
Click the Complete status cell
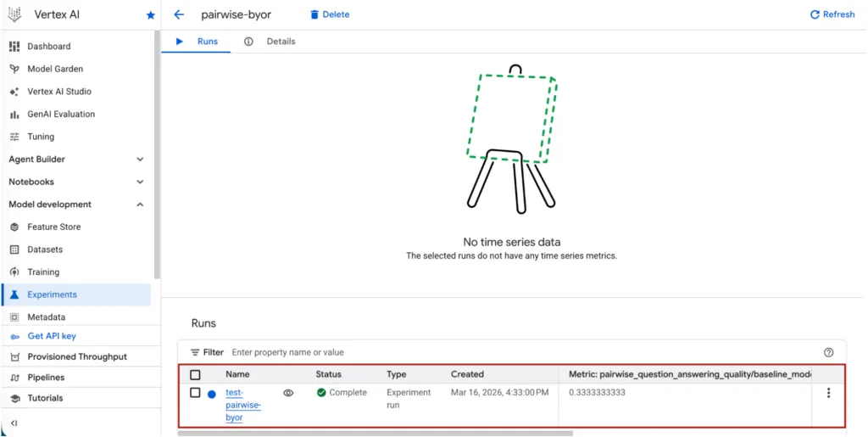pos(342,392)
